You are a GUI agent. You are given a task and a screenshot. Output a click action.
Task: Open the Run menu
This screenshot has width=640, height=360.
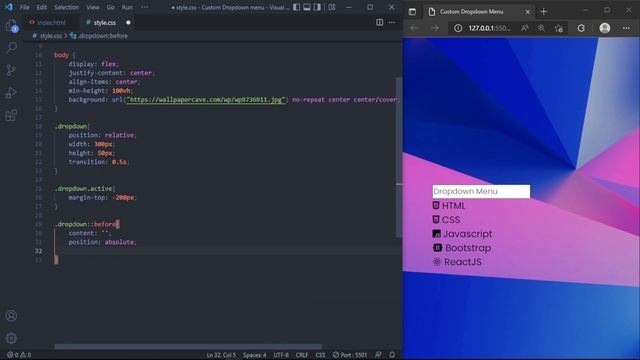point(127,7)
